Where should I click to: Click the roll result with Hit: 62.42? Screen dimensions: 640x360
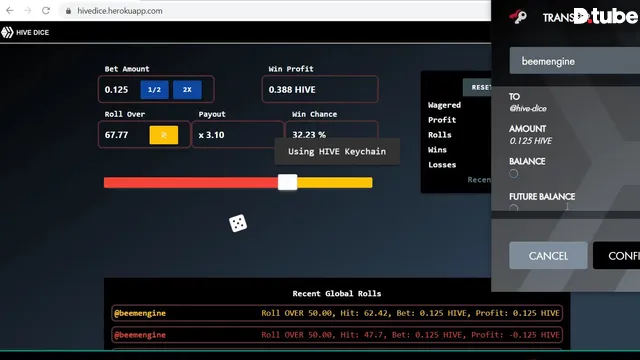[410, 313]
